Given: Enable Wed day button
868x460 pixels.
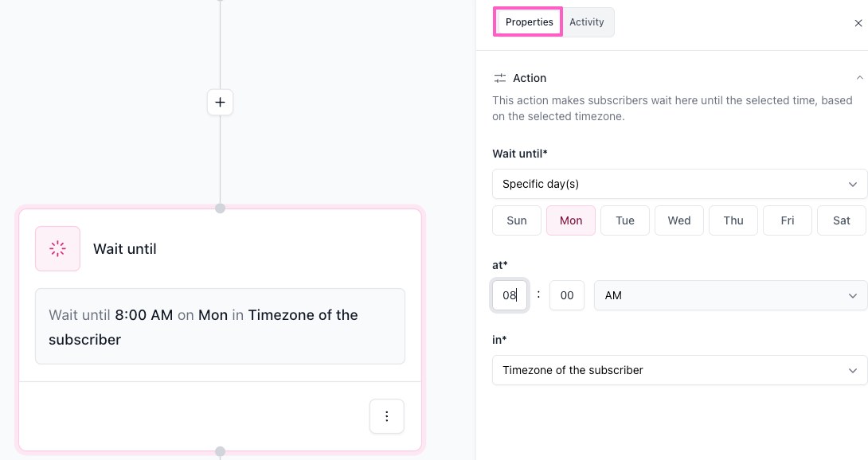Looking at the screenshot, I should click(679, 220).
